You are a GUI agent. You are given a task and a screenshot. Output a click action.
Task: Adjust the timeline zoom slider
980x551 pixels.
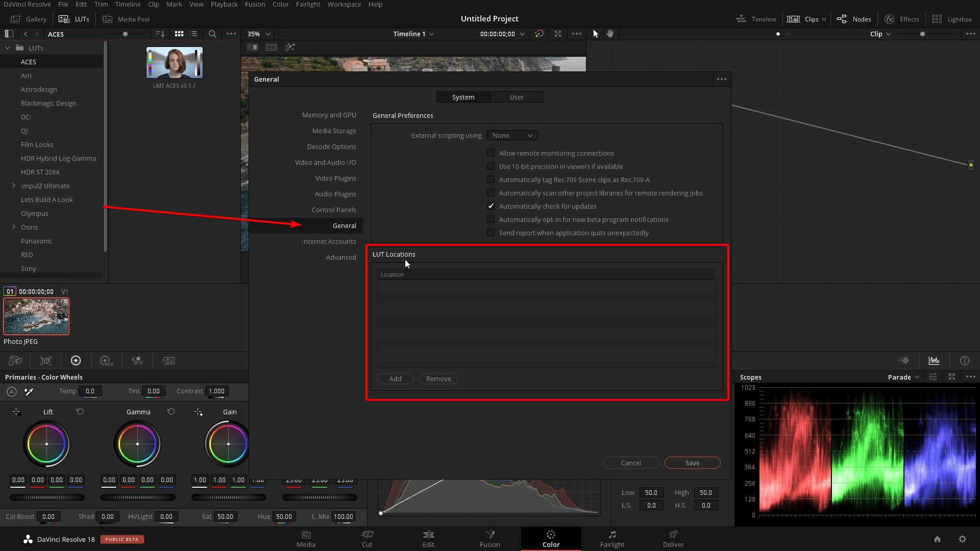(x=923, y=34)
